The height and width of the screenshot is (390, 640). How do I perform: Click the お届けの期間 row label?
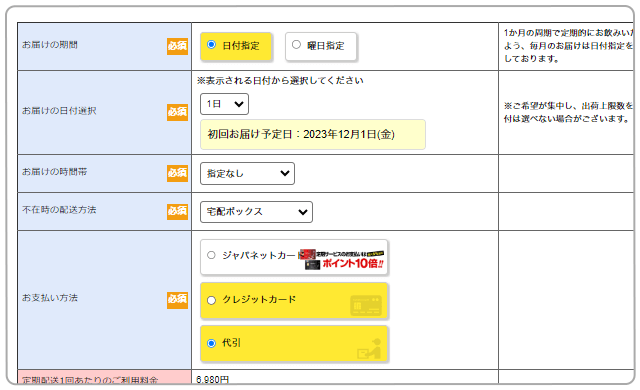[50, 44]
